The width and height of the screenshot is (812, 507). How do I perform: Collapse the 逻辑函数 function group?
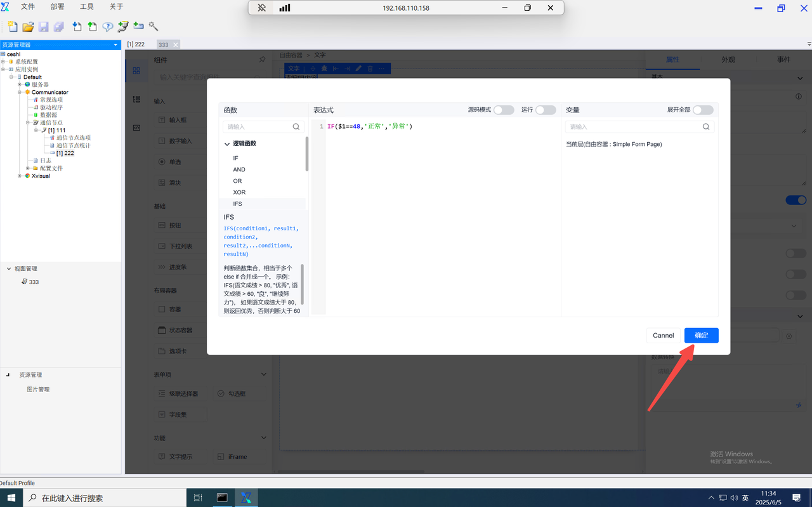227,144
